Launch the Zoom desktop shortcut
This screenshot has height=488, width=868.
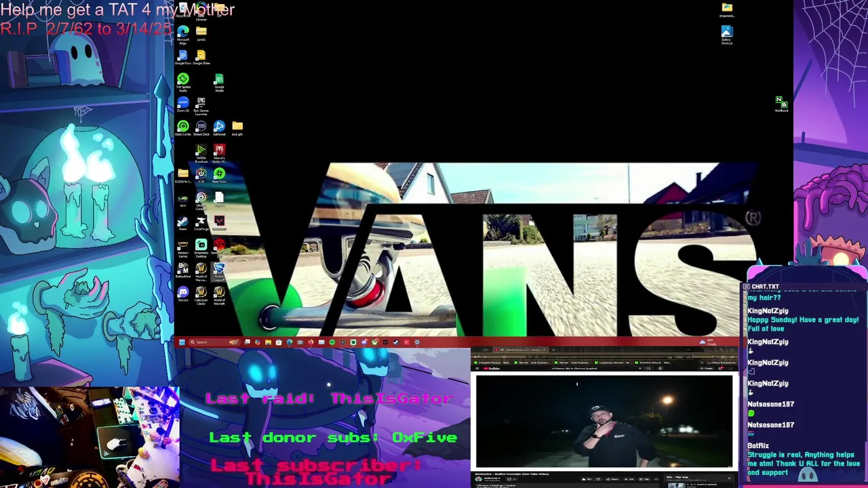tap(183, 105)
